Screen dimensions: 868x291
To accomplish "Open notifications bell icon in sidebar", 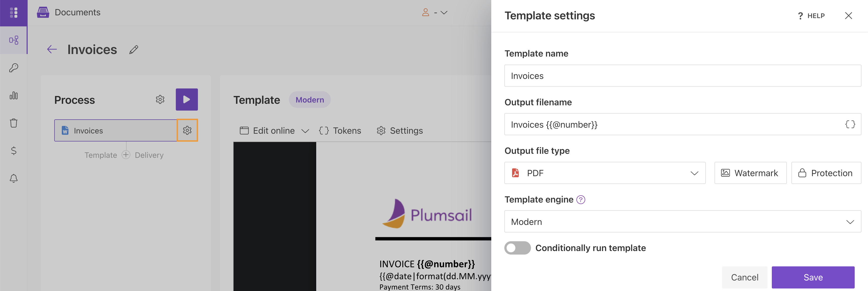I will (x=14, y=178).
